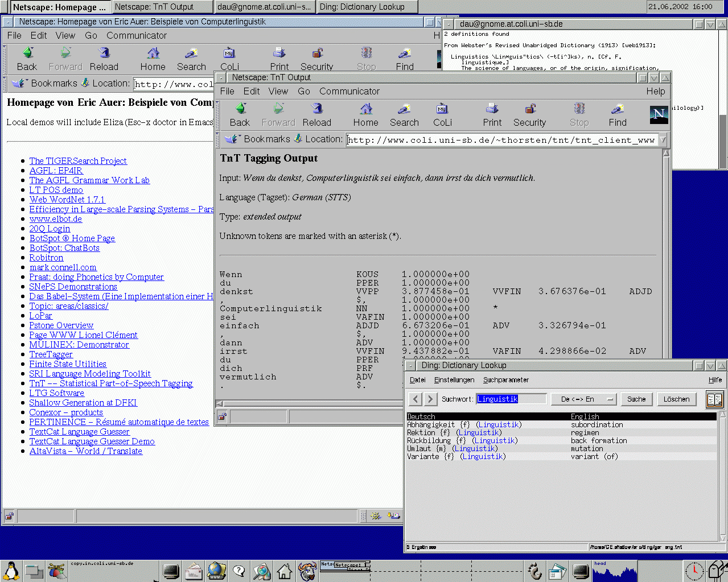Click the GNU head icon in bottom panel
Image resolution: width=728 pixels, height=582 pixels.
307,571
